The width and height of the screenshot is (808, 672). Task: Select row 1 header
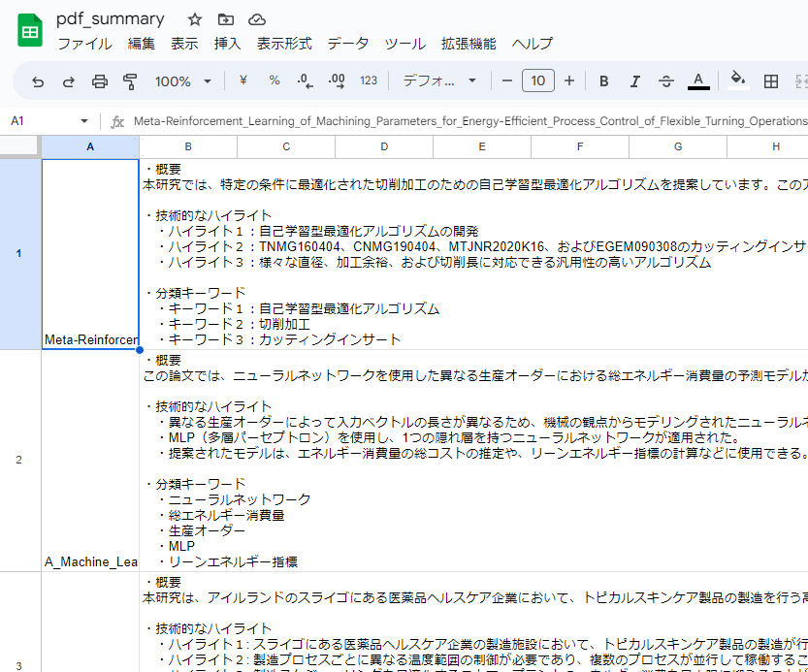(x=19, y=253)
